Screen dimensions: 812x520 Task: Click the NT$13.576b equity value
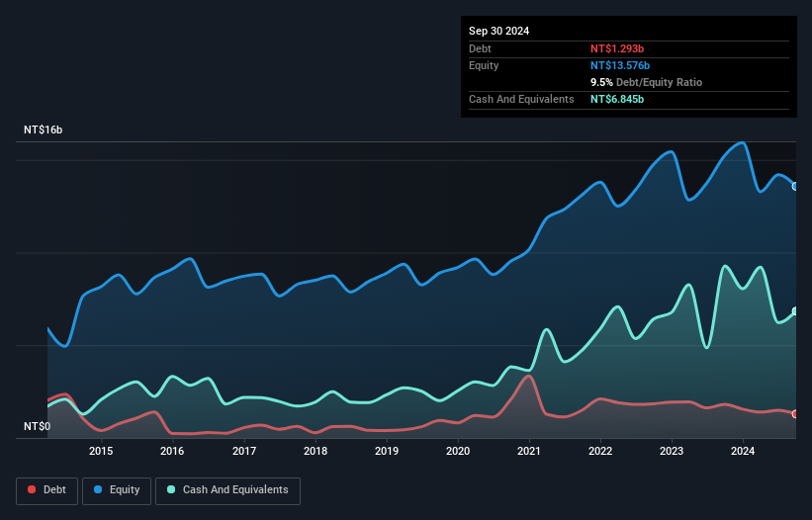[620, 65]
